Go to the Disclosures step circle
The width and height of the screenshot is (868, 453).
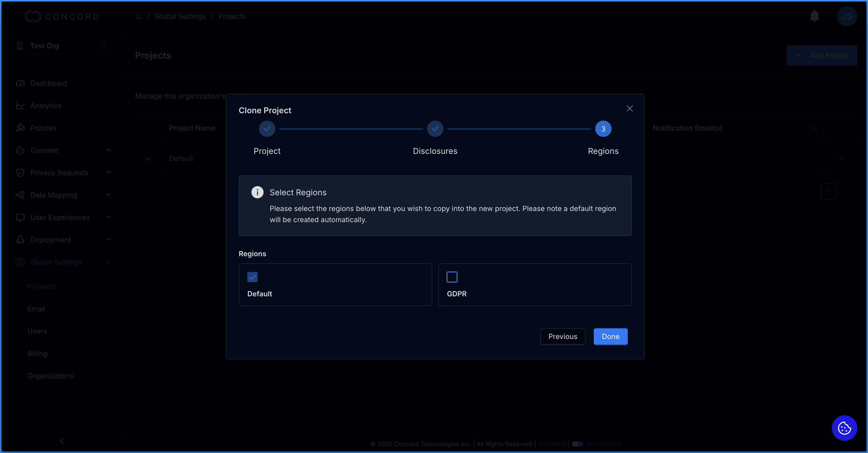(435, 129)
